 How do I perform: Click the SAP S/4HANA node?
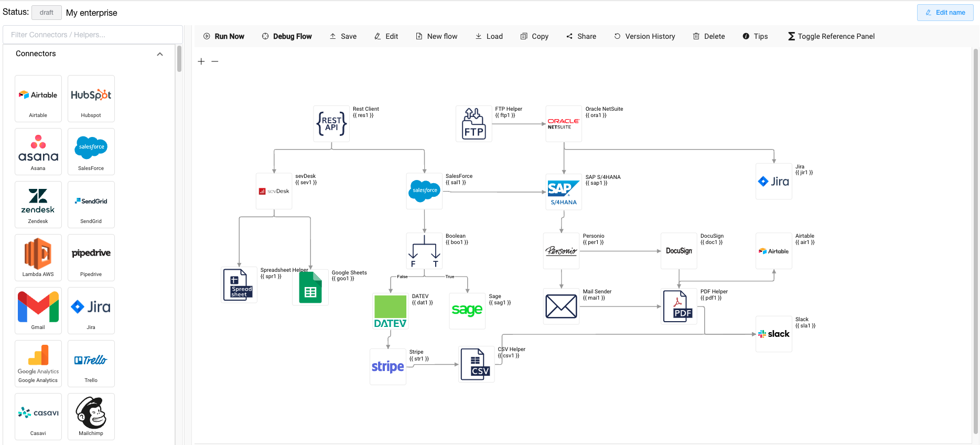(564, 192)
